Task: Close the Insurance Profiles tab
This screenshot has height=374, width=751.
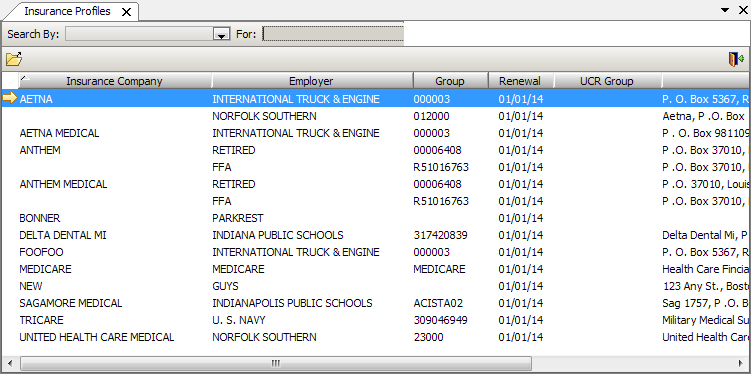Action: tap(126, 12)
